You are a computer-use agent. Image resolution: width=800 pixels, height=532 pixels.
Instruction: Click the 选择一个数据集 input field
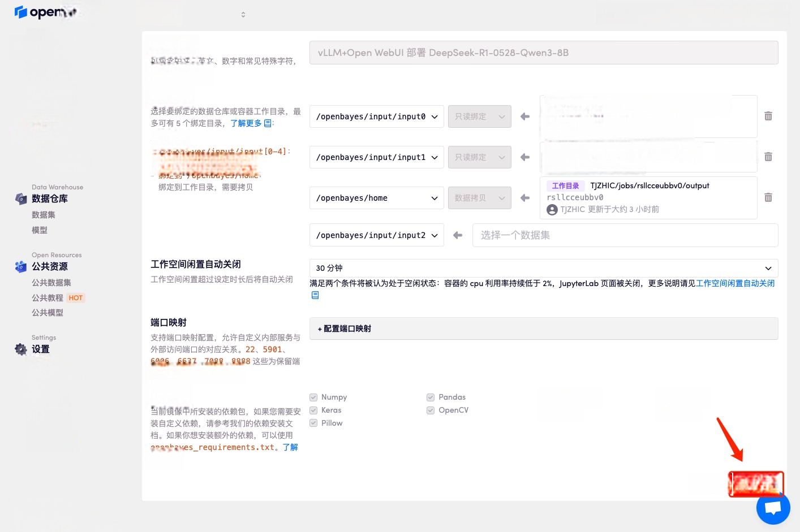[x=625, y=235]
